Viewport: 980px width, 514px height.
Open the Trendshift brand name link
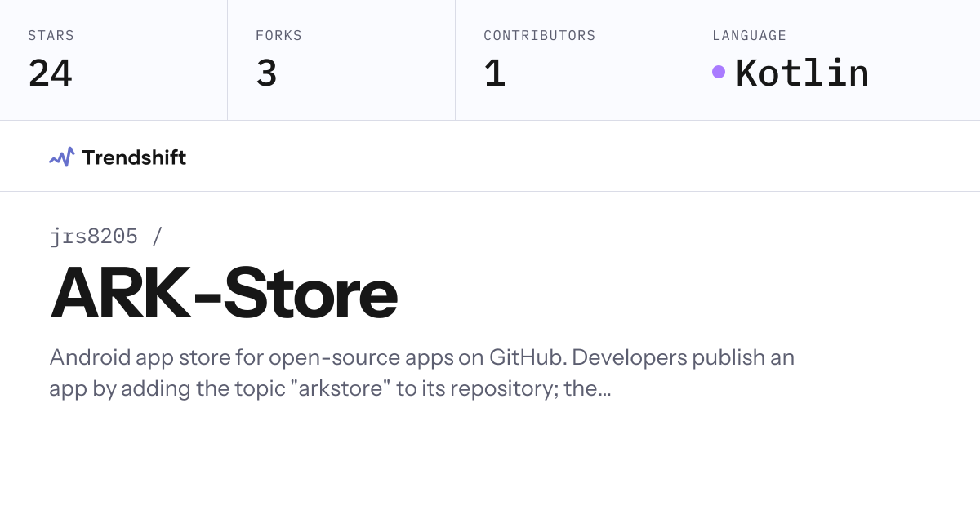pyautogui.click(x=134, y=157)
